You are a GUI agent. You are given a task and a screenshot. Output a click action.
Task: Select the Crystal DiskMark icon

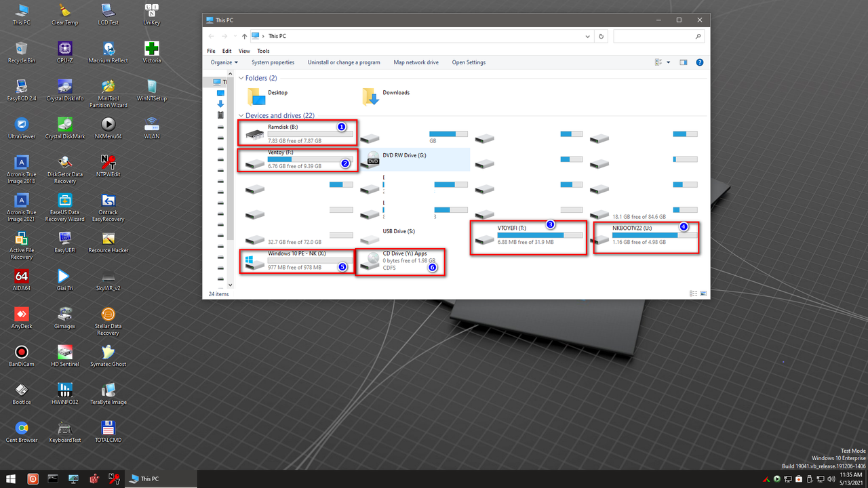click(x=65, y=129)
